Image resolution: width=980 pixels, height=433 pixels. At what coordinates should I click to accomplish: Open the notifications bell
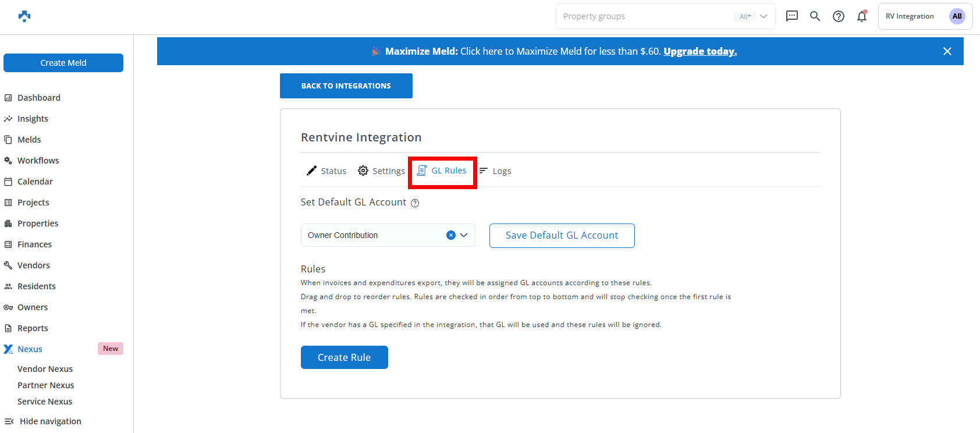(862, 16)
